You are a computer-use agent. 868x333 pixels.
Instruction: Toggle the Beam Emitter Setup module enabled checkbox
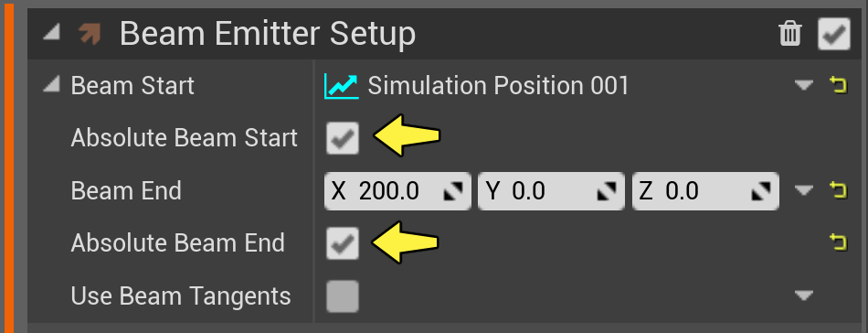coord(834,35)
